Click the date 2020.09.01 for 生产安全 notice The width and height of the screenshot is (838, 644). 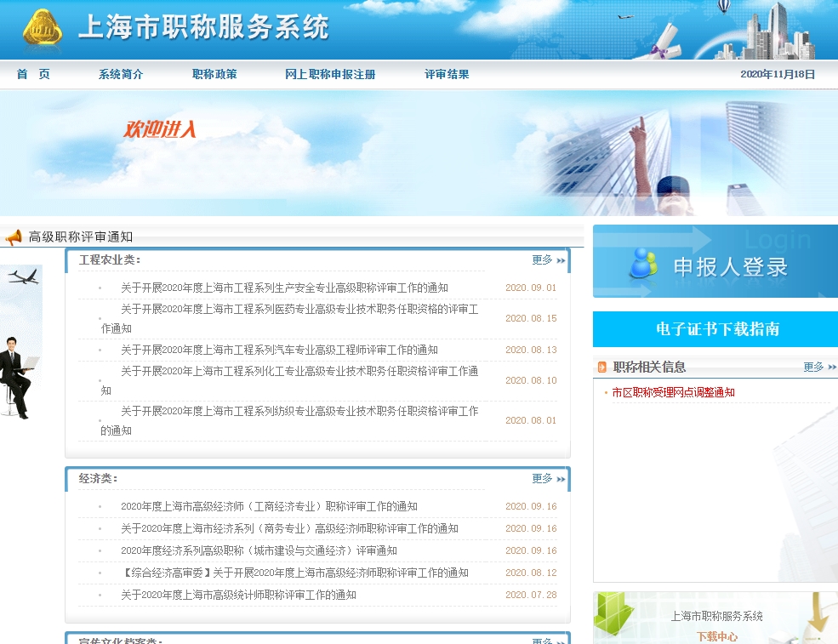click(x=531, y=288)
